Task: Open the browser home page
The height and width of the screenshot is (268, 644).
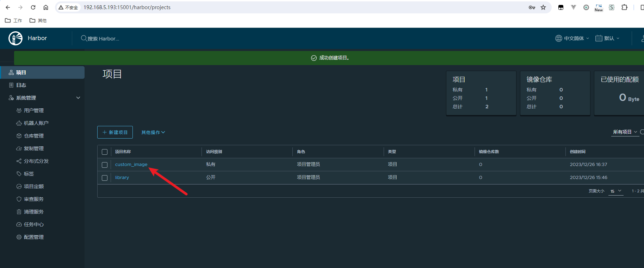Action: click(46, 7)
